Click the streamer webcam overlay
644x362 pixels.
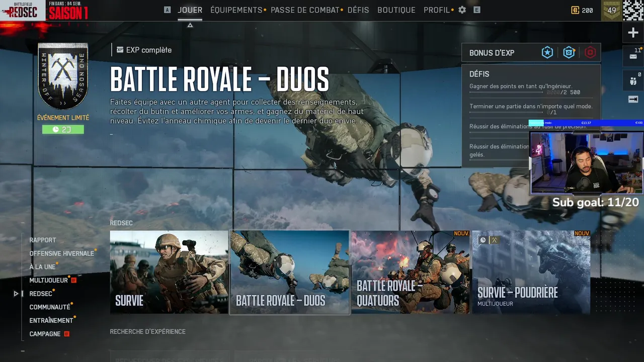587,162
